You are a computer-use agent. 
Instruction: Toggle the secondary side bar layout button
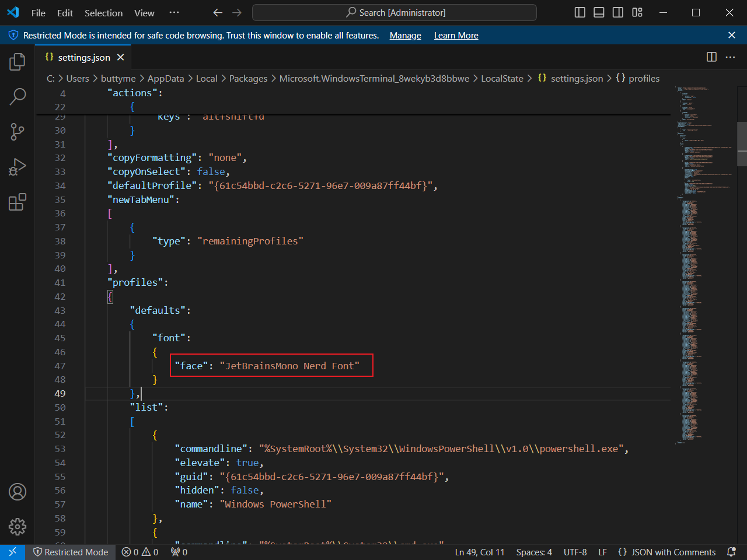pos(618,13)
